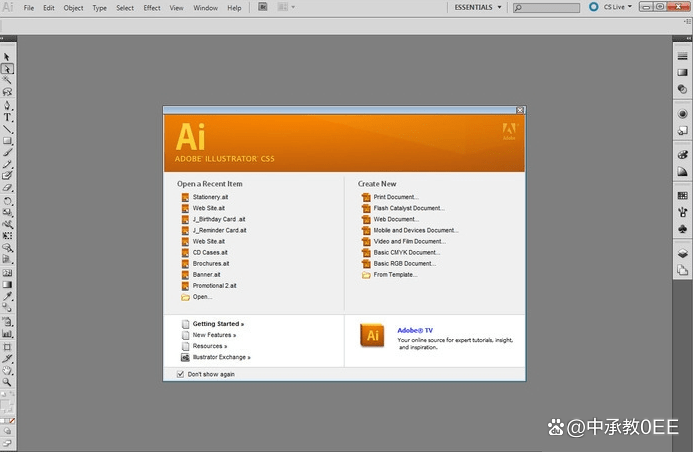Viewport: 693px width, 452px height.
Task: Open the Illustrator Exchange link
Action: click(x=216, y=357)
